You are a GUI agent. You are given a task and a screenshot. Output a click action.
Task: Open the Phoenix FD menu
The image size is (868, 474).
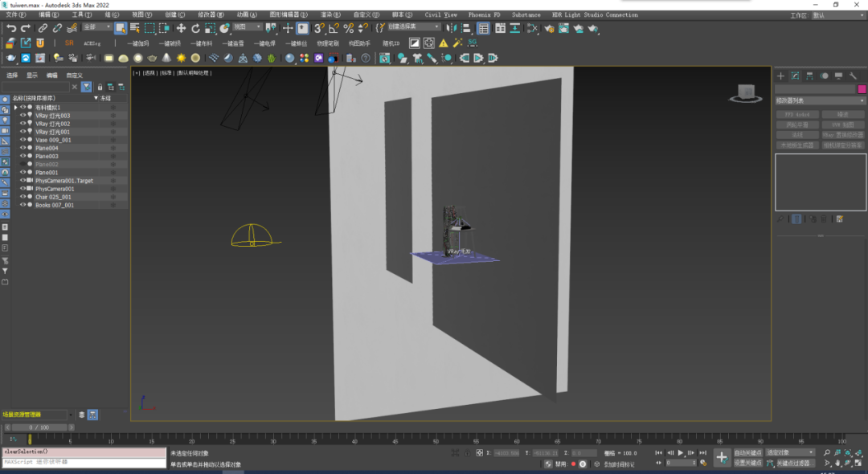484,14
